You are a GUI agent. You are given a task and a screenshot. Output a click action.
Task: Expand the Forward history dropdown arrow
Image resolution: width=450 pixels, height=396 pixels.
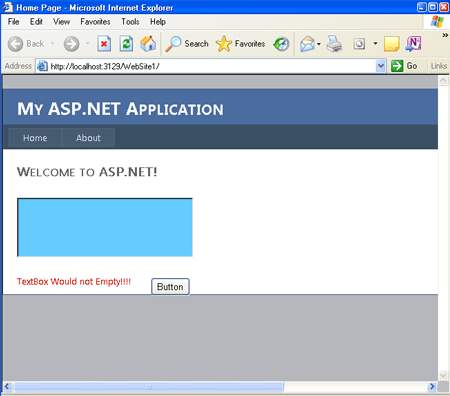pos(87,44)
